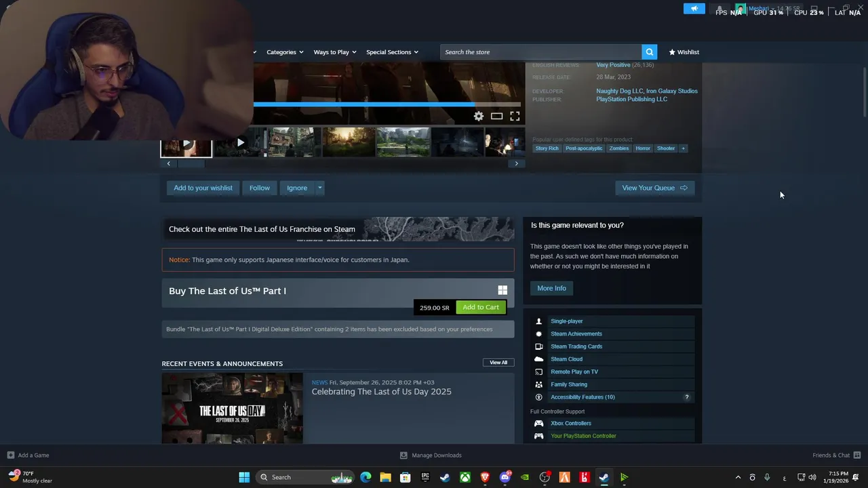Launch Microsoft Edge from the taskbar
The height and width of the screenshot is (488, 868).
[x=366, y=477]
